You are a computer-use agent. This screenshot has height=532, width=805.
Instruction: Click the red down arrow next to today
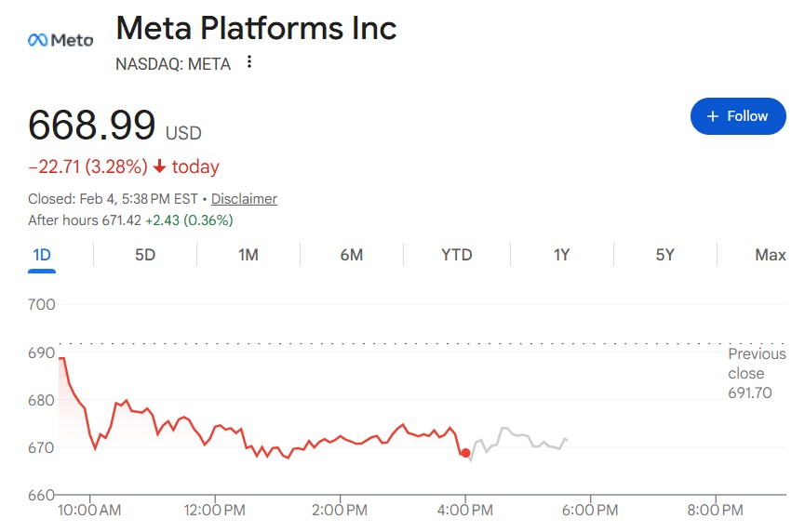[159, 167]
